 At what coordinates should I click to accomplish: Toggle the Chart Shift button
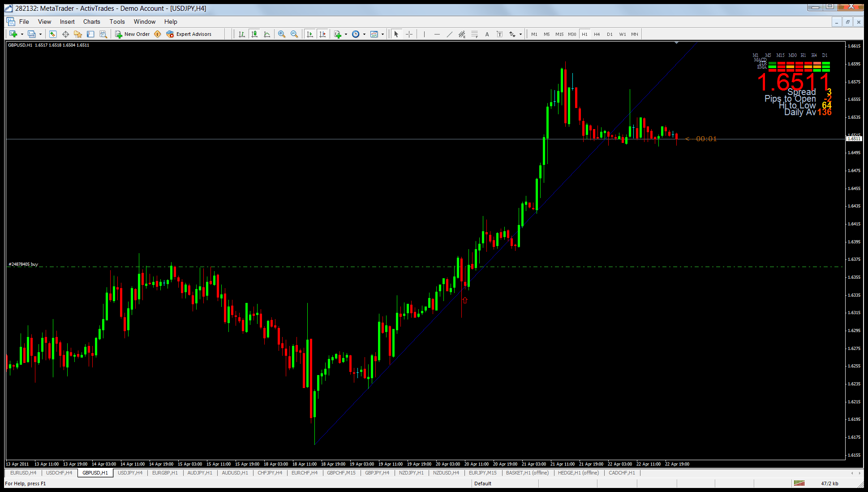(322, 34)
